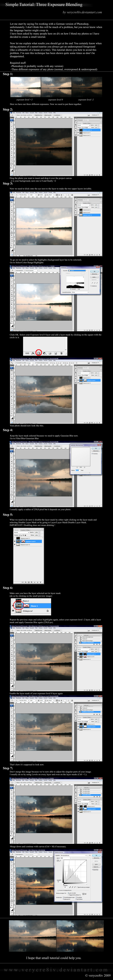Open the Auswahl menu in the Step 2 screenshot

(32, 113)
